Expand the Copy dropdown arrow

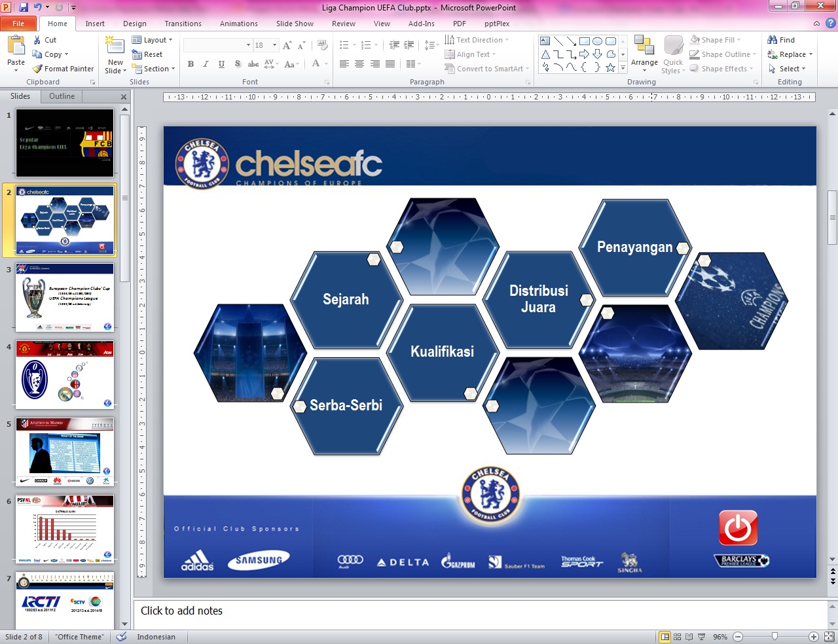click(x=66, y=54)
